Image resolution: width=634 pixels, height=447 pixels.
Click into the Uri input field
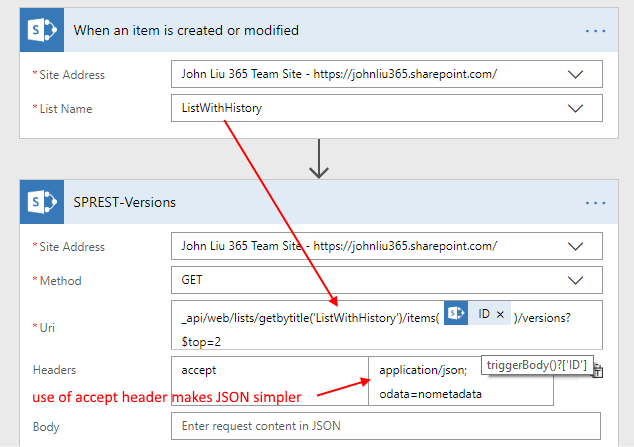(x=300, y=340)
